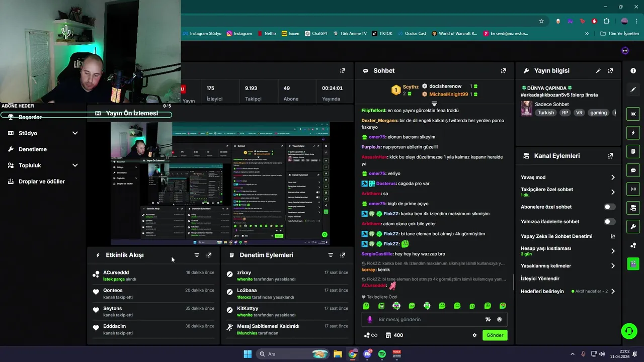This screenshot has height=362, width=644.
Task: Pop out the Denetim Eylemleri panel
Action: [x=343, y=255]
